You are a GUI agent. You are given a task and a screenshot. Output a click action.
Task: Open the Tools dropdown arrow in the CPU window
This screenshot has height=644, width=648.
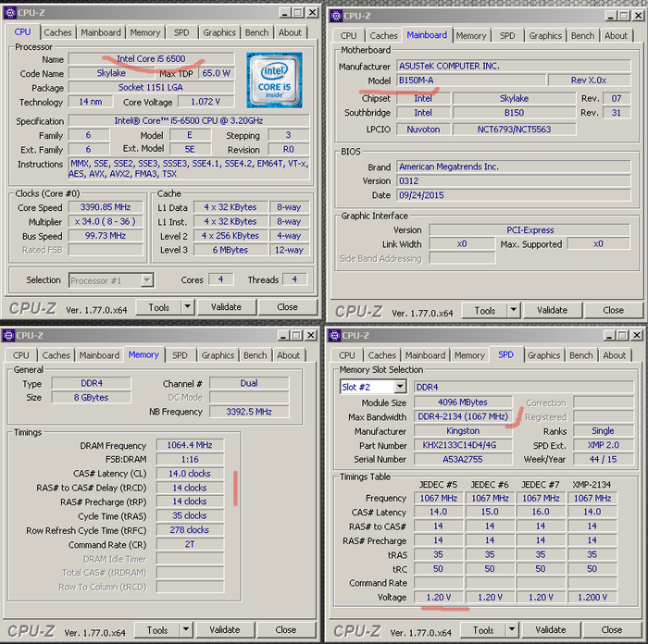(x=187, y=307)
